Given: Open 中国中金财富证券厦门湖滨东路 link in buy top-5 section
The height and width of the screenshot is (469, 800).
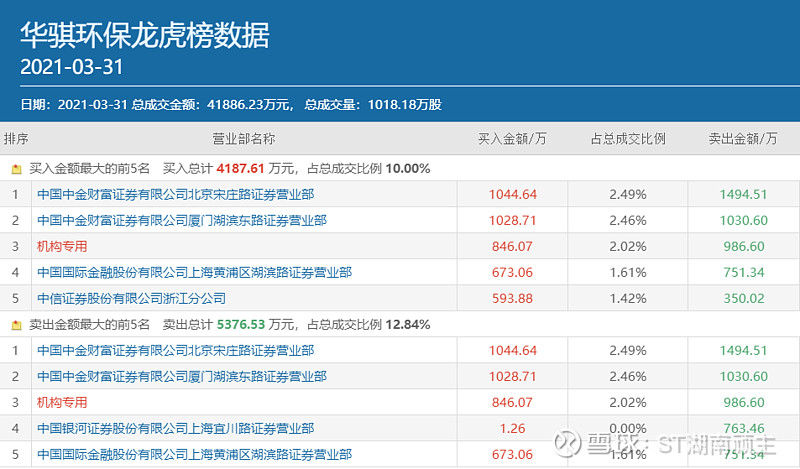Looking at the screenshot, I should pyautogui.click(x=182, y=220).
